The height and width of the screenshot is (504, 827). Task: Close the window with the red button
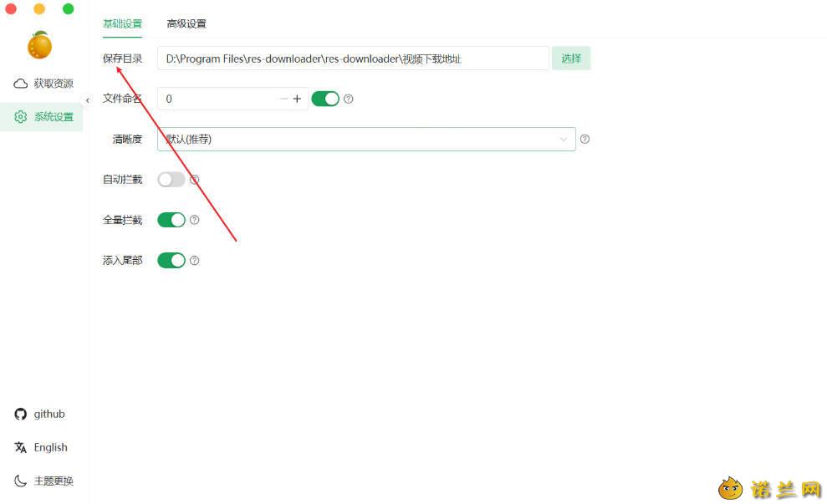(x=11, y=8)
